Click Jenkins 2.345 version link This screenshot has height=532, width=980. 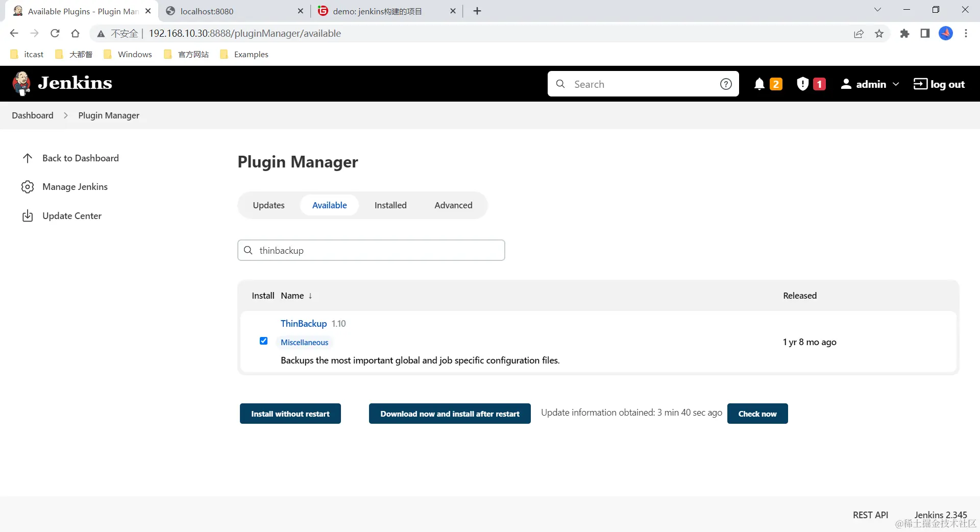pos(941,515)
